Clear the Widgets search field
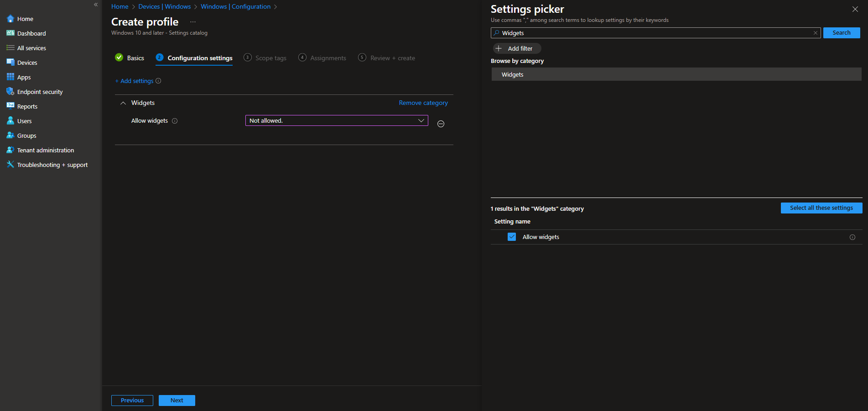 pyautogui.click(x=816, y=32)
